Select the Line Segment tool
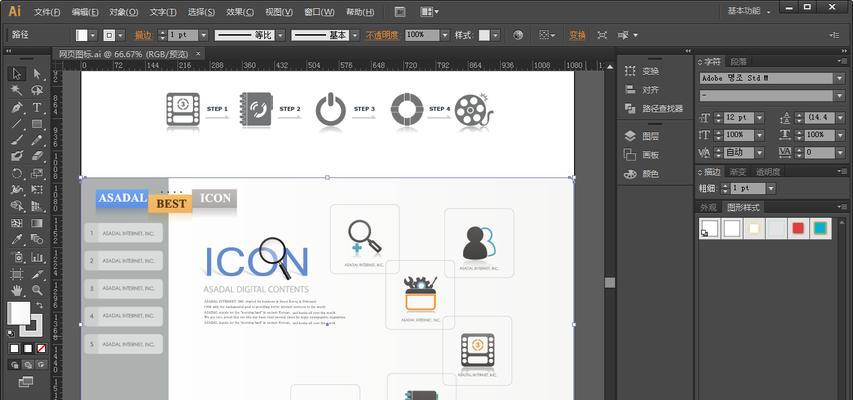 point(17,124)
